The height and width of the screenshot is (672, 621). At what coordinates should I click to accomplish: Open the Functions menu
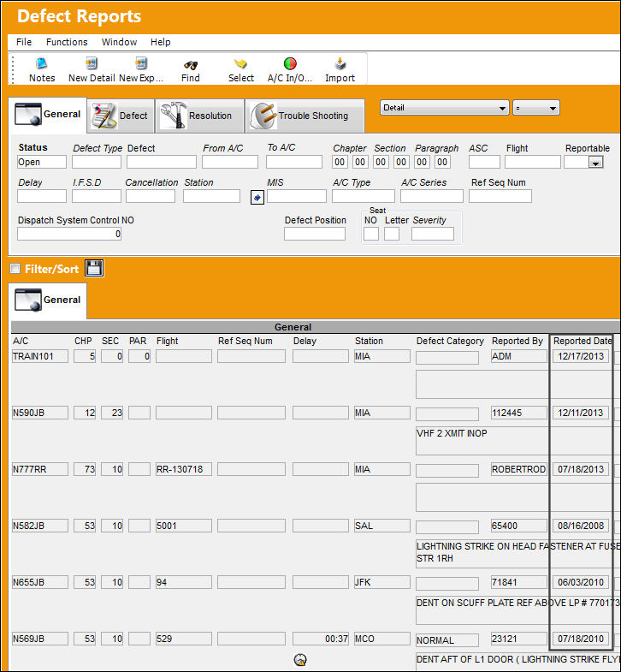[x=67, y=42]
